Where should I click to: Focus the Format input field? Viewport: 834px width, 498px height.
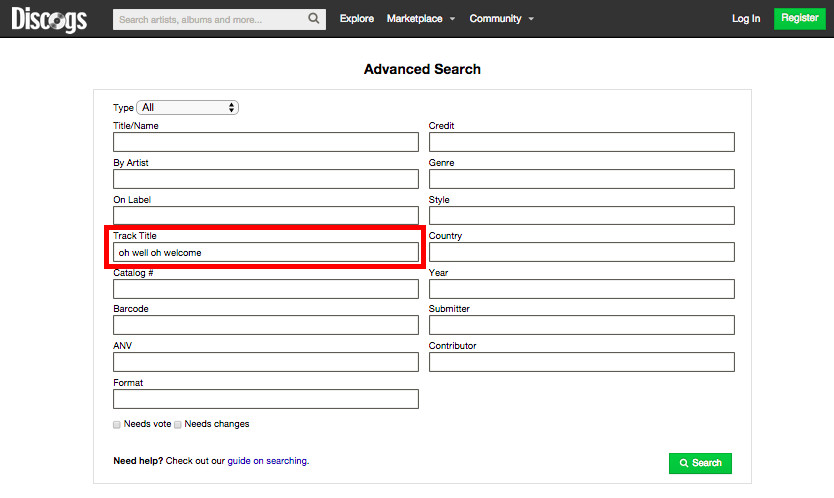point(265,399)
